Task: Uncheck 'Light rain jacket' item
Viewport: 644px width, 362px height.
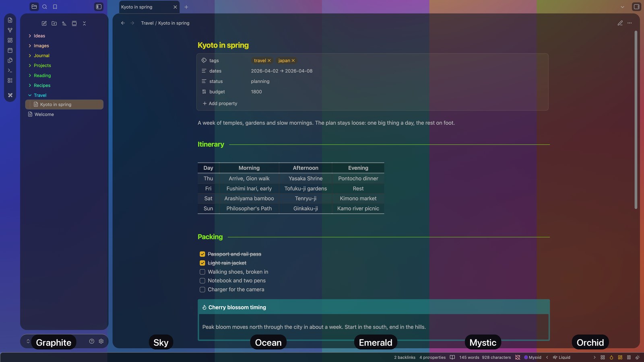Action: pyautogui.click(x=202, y=263)
